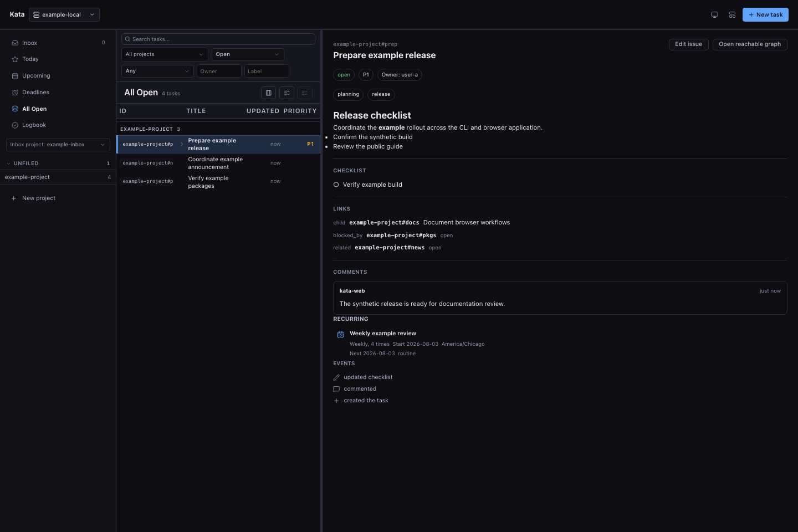Viewport: 798px width, 532px height.
Task: Open the Logbook view
Action: coord(58,125)
